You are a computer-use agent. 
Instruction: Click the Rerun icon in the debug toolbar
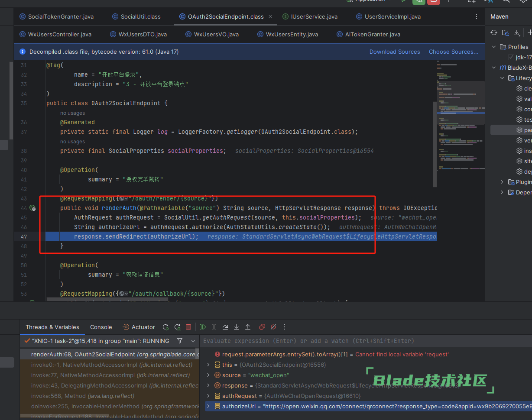[x=165, y=327]
